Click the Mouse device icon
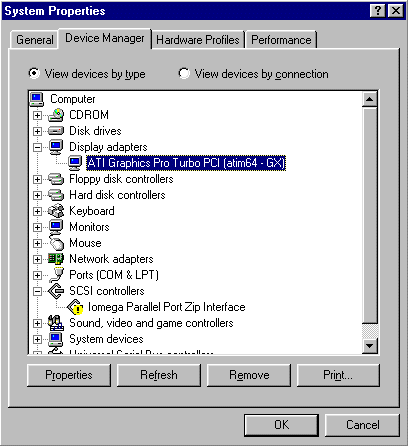Viewport: 408px width, 446px height. pos(56,242)
